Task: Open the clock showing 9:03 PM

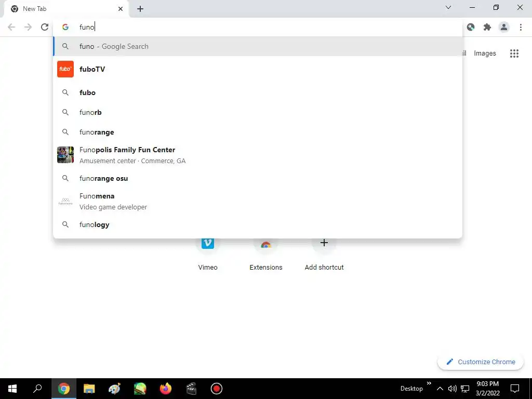Action: [487, 389]
